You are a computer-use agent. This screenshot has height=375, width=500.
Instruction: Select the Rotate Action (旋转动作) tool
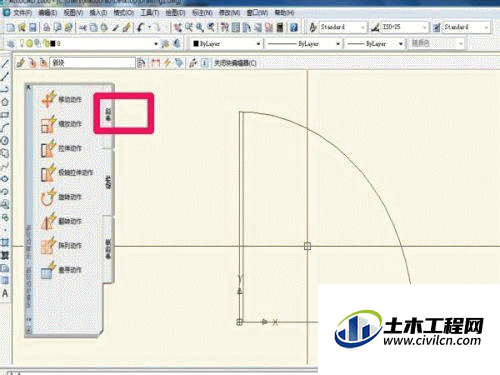click(x=61, y=197)
